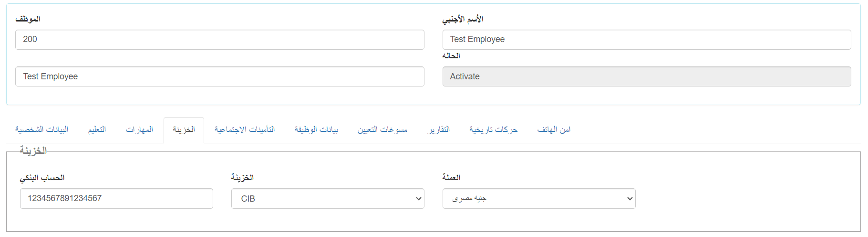
Task: Click the employee name field below the code
Action: 219,76
